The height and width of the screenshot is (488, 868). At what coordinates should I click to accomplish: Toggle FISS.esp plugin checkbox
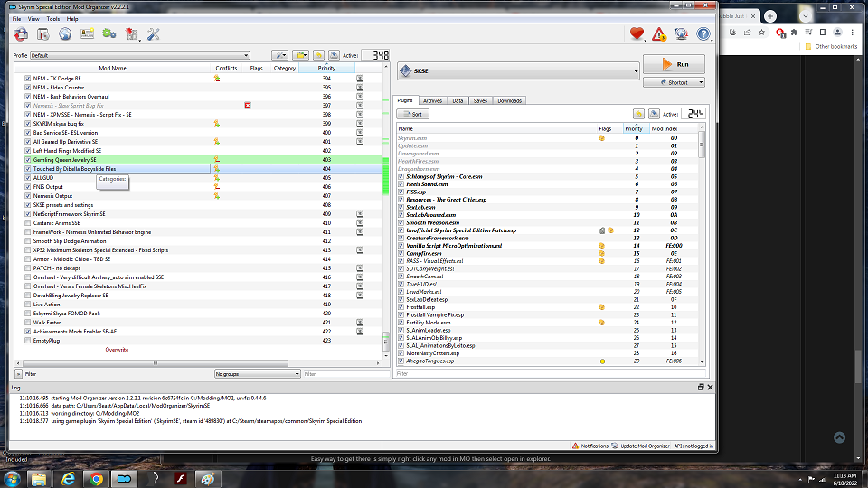tap(401, 192)
